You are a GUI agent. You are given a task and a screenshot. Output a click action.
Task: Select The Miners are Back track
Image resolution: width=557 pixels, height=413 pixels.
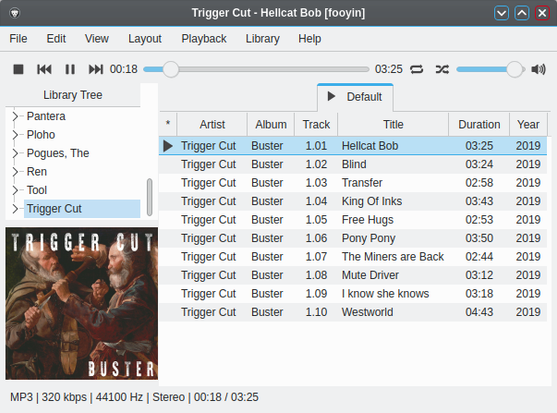click(x=353, y=256)
